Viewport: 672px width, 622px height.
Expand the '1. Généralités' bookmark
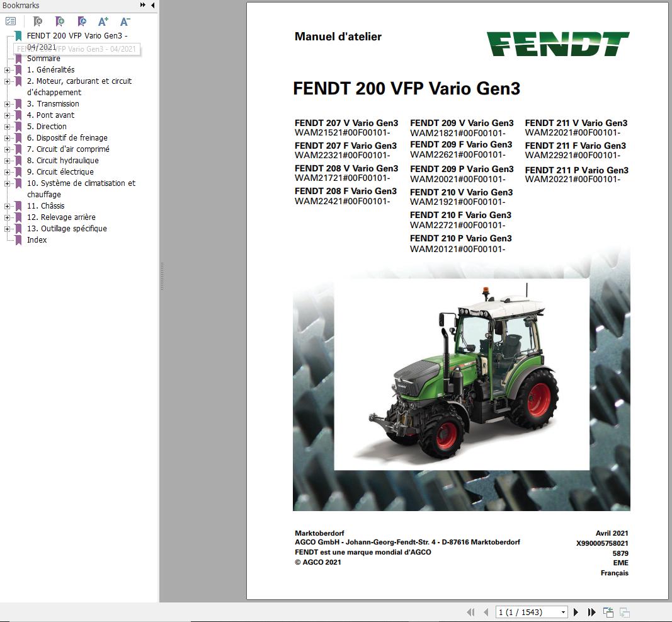coord(8,70)
